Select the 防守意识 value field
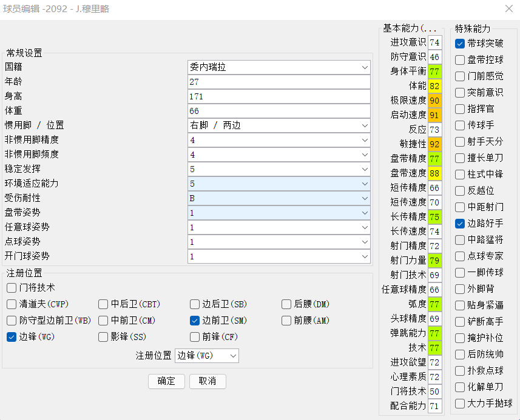 pyautogui.click(x=435, y=57)
